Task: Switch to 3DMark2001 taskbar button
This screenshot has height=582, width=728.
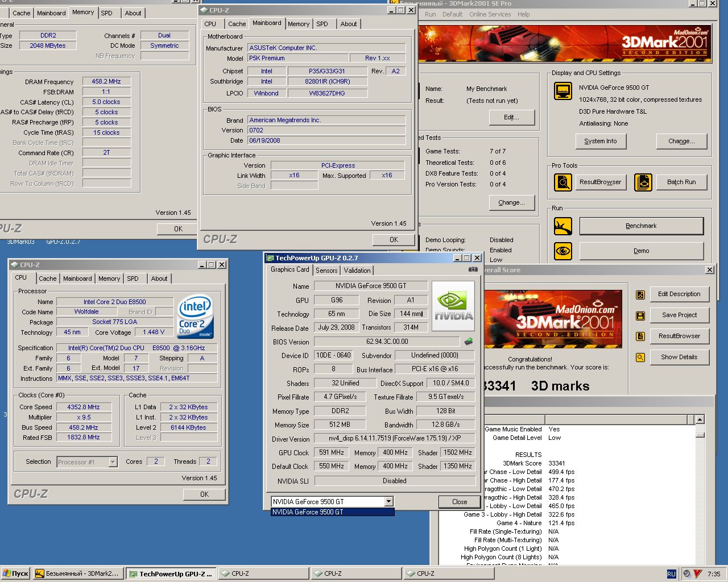Action: click(x=77, y=574)
